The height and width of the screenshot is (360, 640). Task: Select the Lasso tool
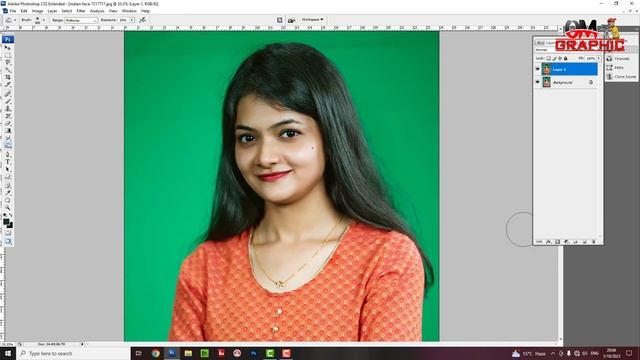point(8,62)
